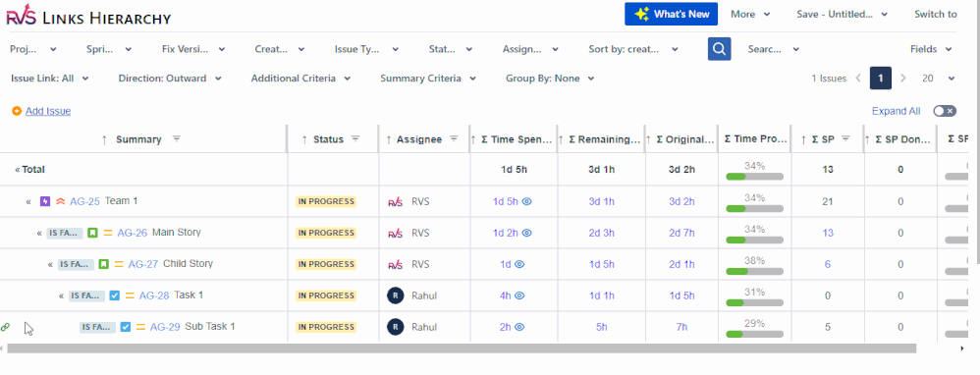Click the blue search magnifier button
Viewport: 980px width, 375px height.
click(720, 49)
